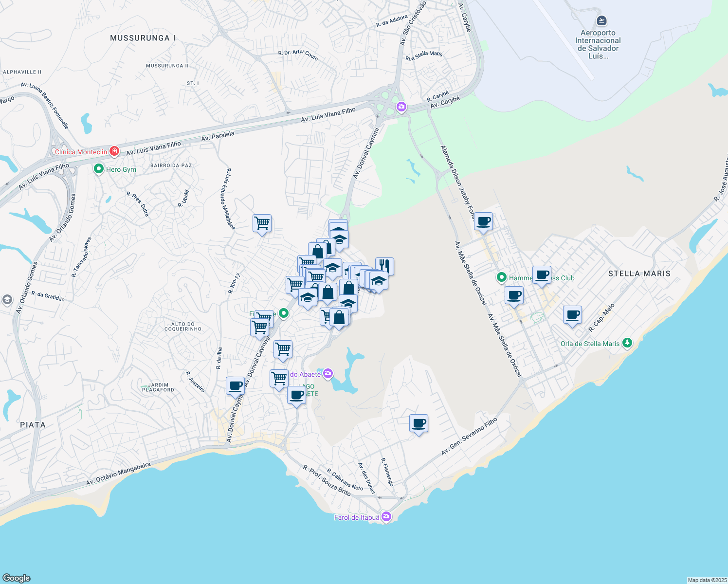Click the green dot marker for Hero Gym
Viewport: 728px width, 584px height.
[98, 169]
